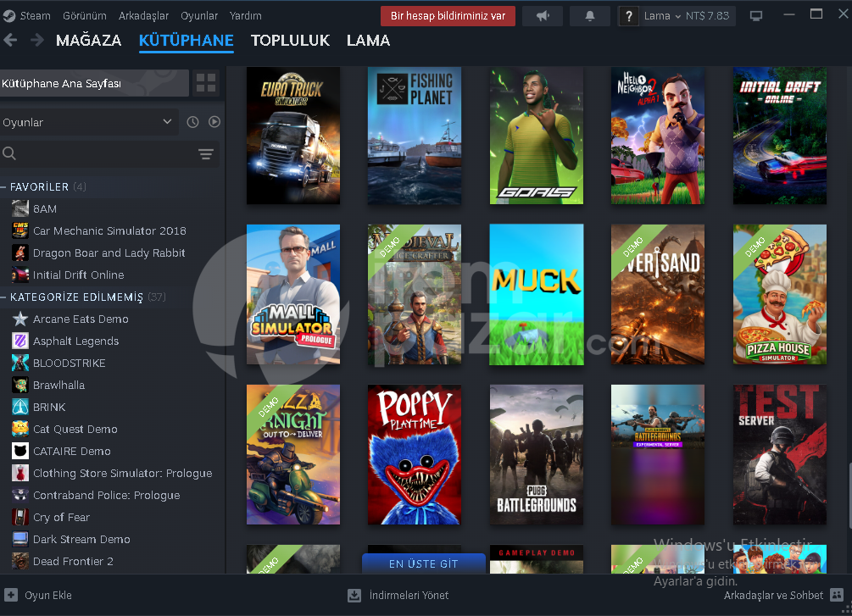Collapse the FAVORİLER category
The image size is (852, 616).
click(3, 187)
